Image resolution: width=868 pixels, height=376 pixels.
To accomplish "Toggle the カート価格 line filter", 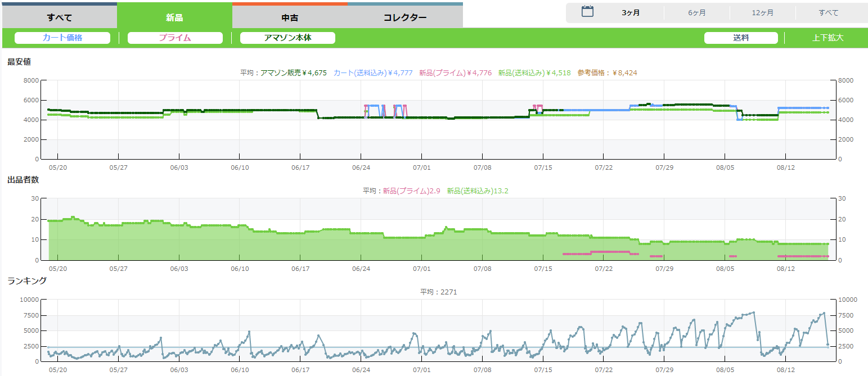I will 62,38.
